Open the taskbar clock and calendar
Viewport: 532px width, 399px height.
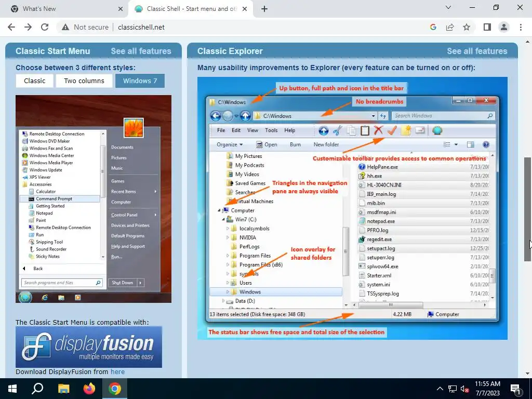coord(487,389)
